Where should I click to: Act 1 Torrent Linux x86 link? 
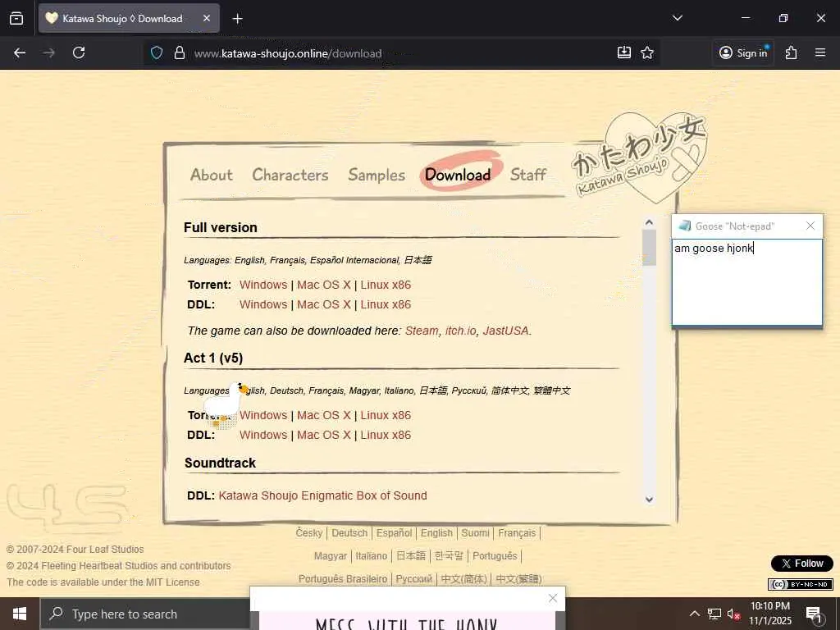(386, 415)
